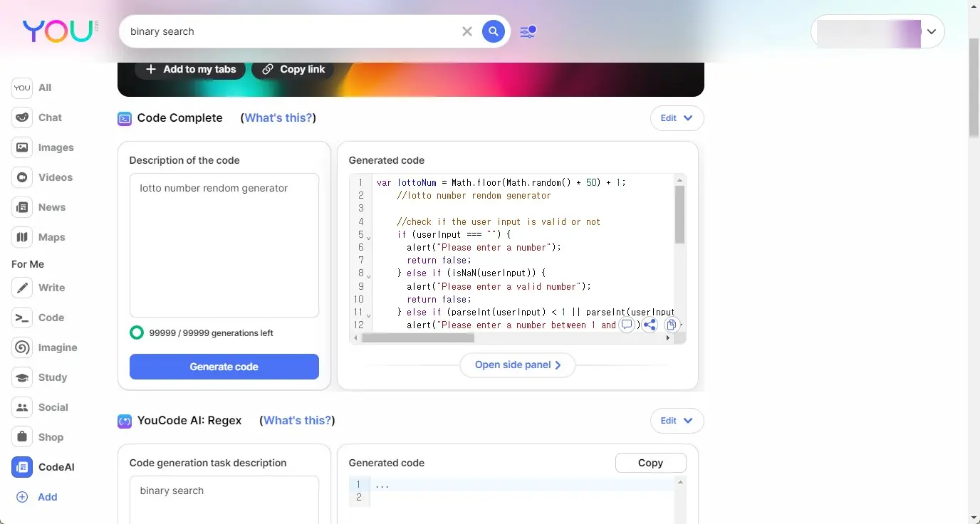This screenshot has height=524, width=980.
Task: Open the Imagine app spiral icon
Action: tap(22, 347)
